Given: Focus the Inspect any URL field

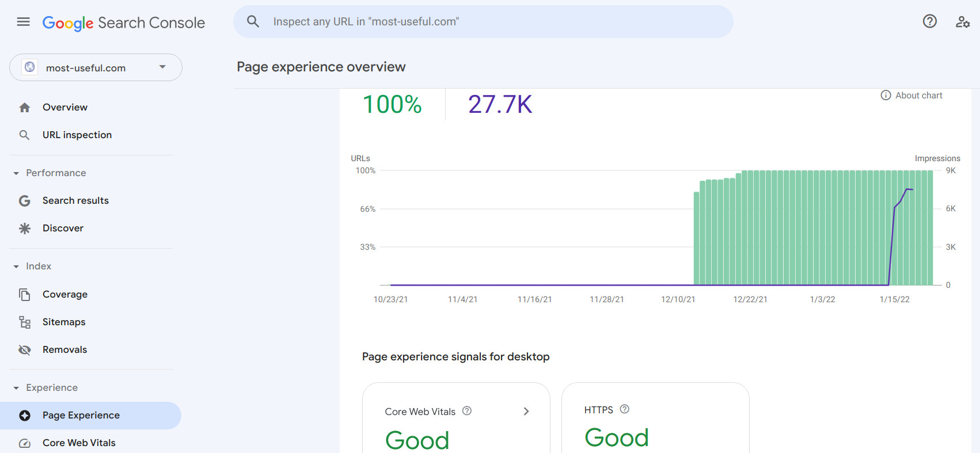Looking at the screenshot, I should (x=483, y=22).
